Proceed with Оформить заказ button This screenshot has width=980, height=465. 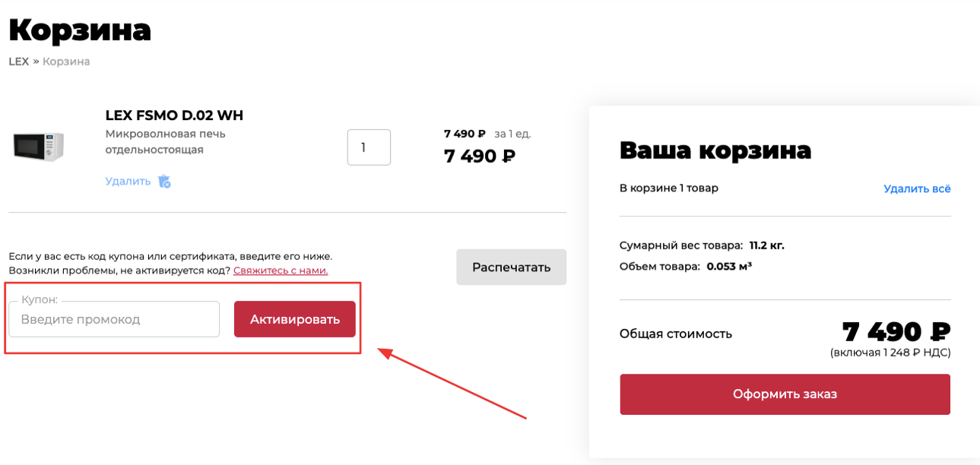pos(785,394)
